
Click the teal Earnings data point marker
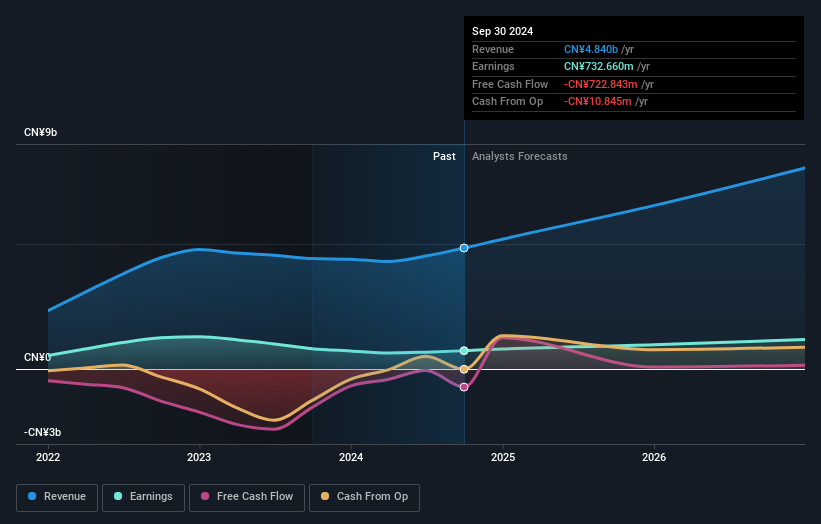point(464,351)
